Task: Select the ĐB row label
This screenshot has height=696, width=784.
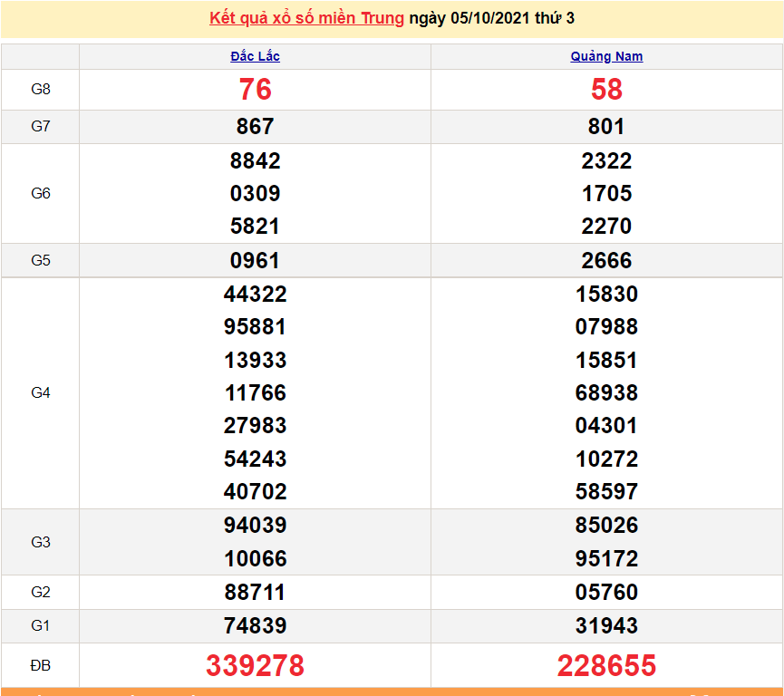Action: (x=40, y=664)
